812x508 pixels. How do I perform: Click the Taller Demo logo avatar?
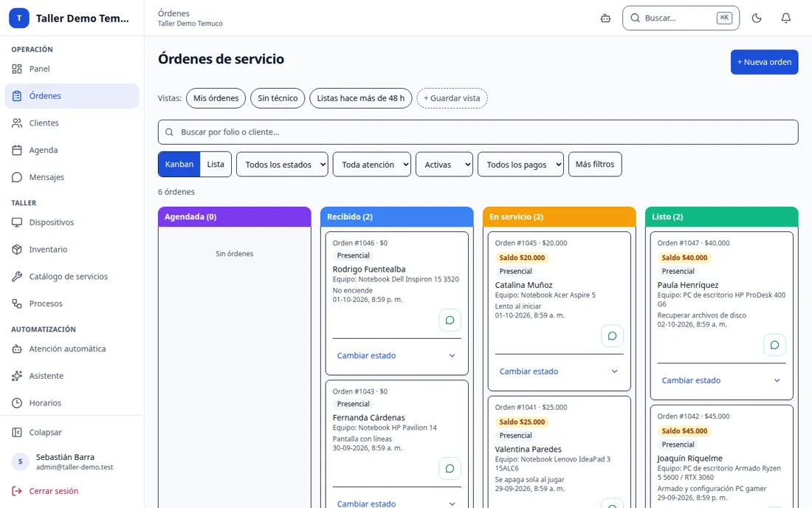click(19, 18)
